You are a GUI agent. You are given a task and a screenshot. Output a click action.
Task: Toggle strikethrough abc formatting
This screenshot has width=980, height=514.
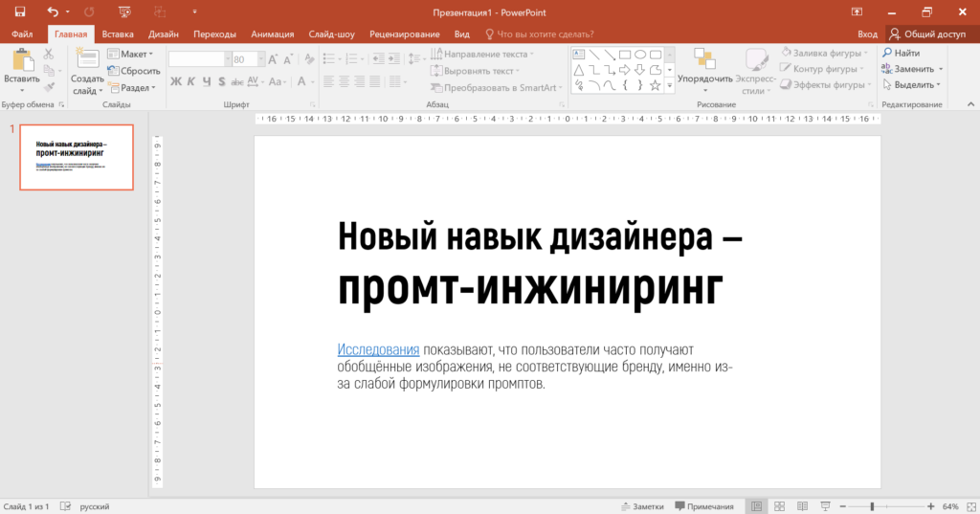(x=237, y=81)
